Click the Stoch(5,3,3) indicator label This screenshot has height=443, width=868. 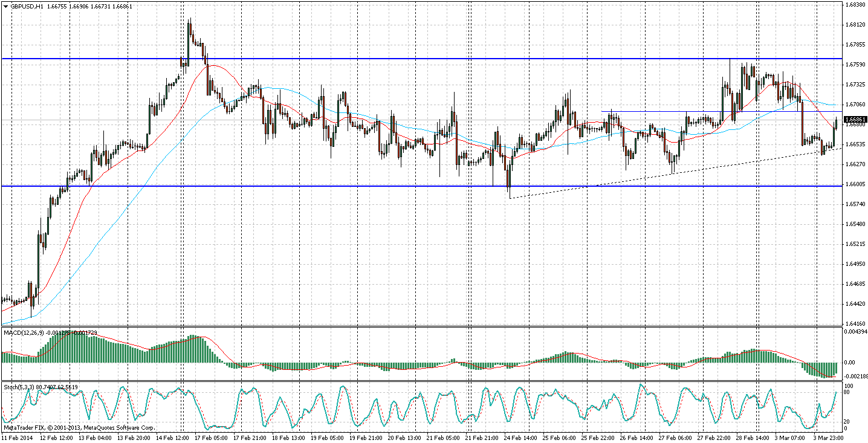point(19,387)
